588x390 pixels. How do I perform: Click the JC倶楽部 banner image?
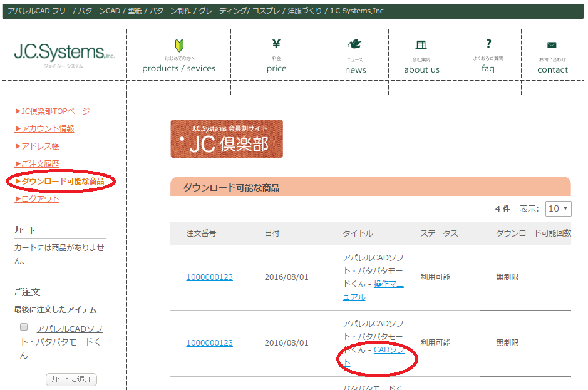[227, 139]
